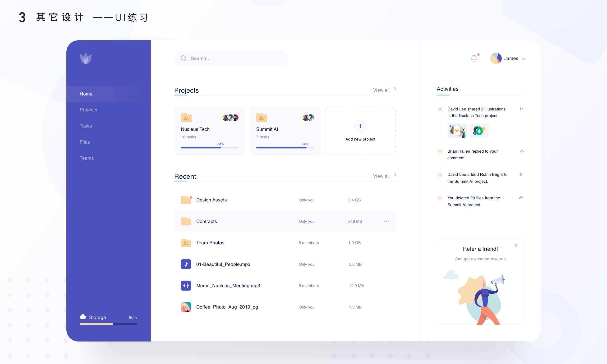
Task: Click Nucleus Tech member avatars
Action: [230, 118]
